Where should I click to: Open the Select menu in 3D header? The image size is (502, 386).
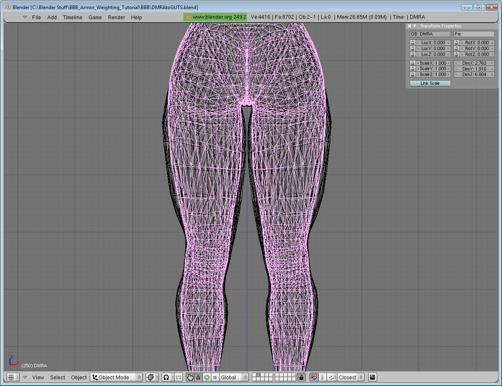[x=57, y=377]
